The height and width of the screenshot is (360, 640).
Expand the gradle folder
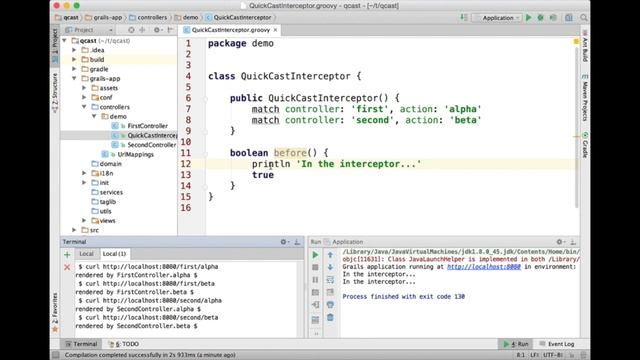74,69
